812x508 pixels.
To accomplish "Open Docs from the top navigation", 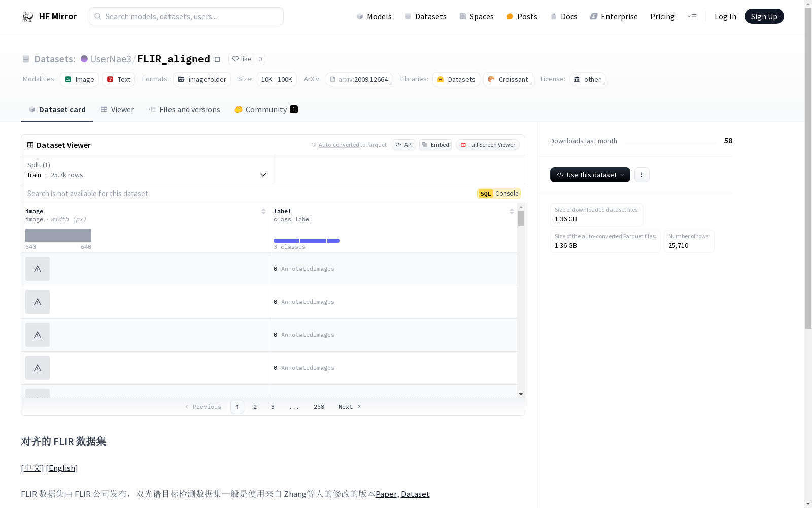I will click(x=564, y=17).
